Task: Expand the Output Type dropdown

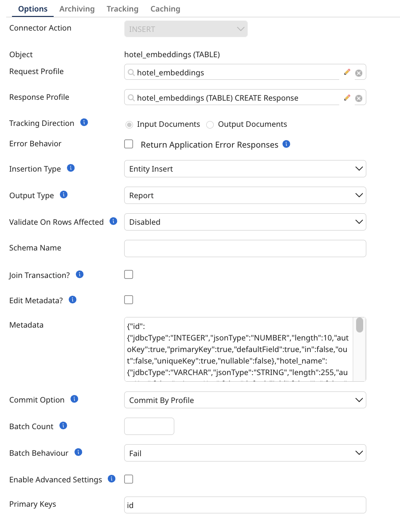Action: point(245,196)
